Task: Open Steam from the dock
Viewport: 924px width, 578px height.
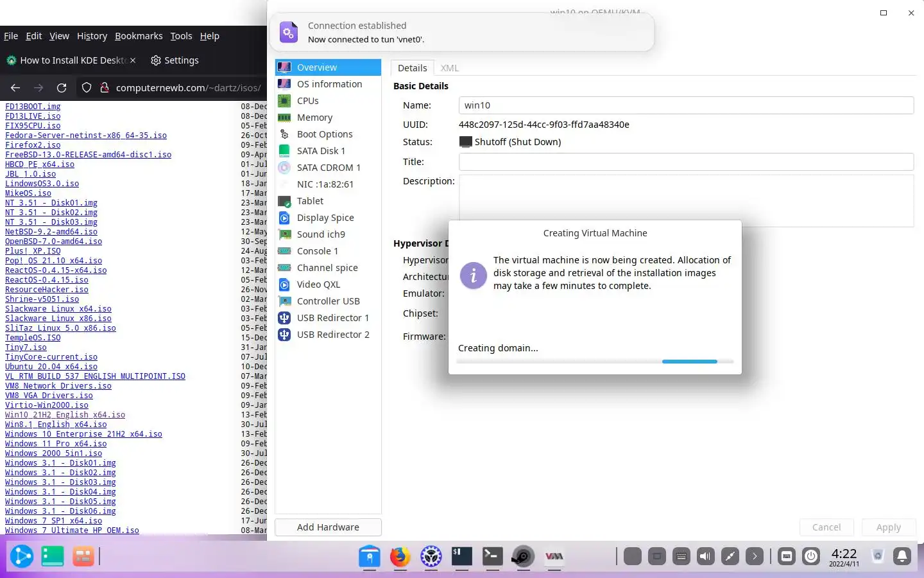Action: 524,556
